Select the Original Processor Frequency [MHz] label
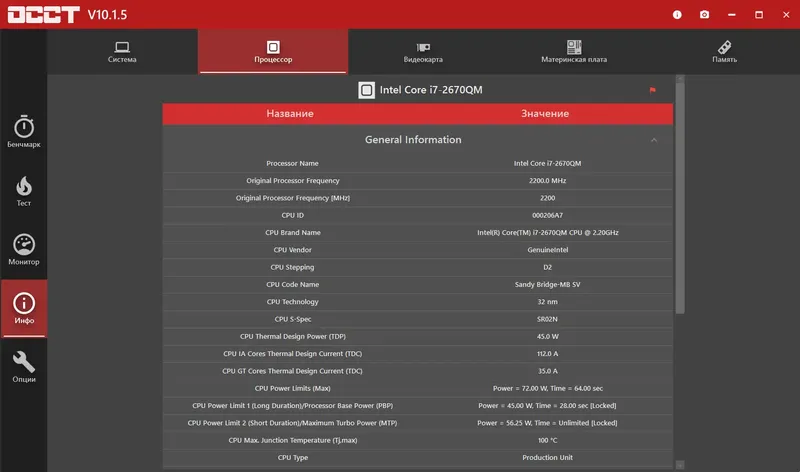This screenshot has width=800, height=472. pos(292,198)
